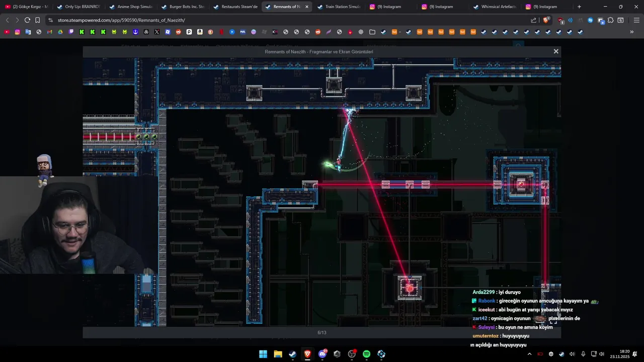Switch to the Train Station Simulator tab

click(339, 7)
